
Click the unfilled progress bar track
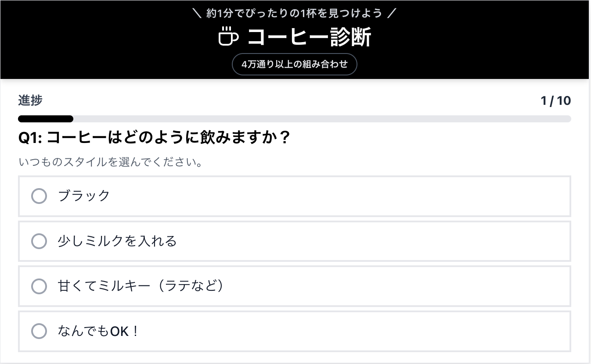coord(321,119)
